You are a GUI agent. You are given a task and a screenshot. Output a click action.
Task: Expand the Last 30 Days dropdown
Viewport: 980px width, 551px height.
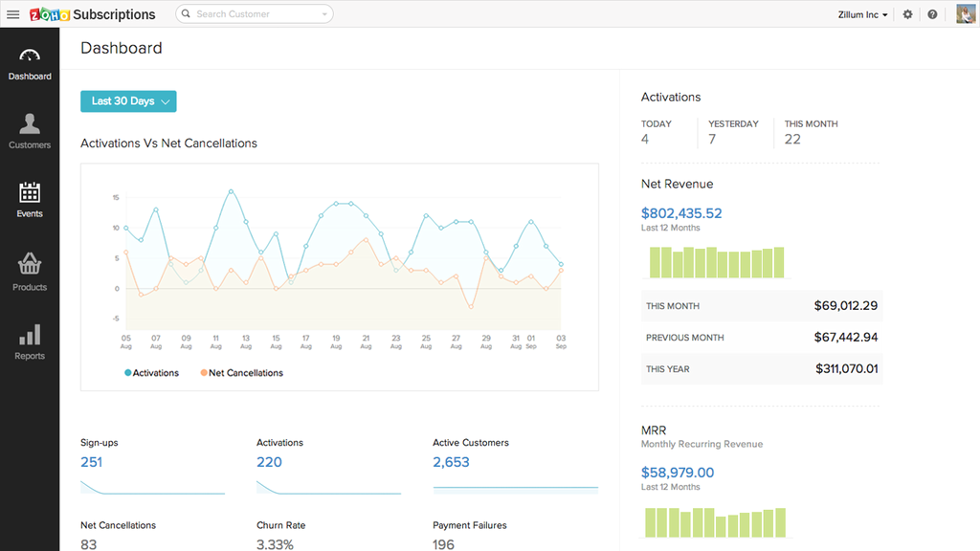[x=128, y=101]
